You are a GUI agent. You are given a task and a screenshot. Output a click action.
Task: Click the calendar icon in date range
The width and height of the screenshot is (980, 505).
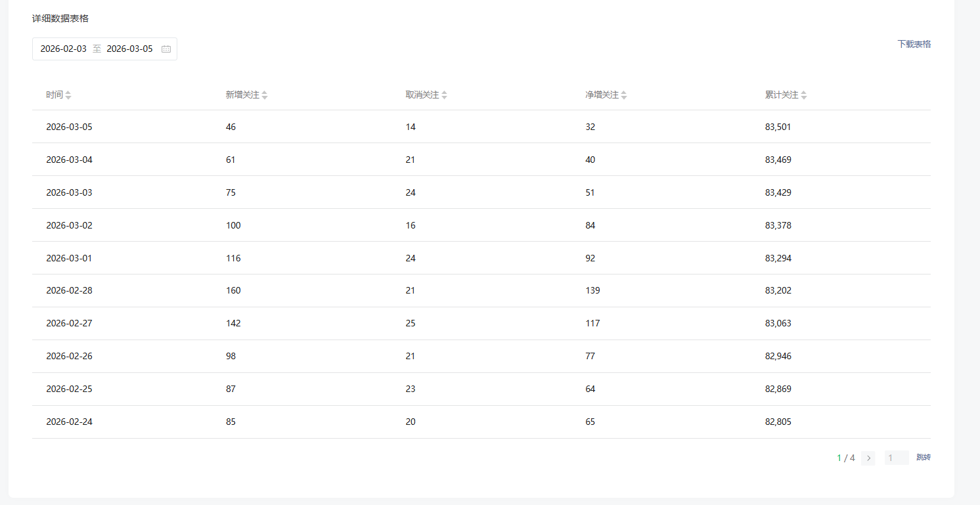166,49
